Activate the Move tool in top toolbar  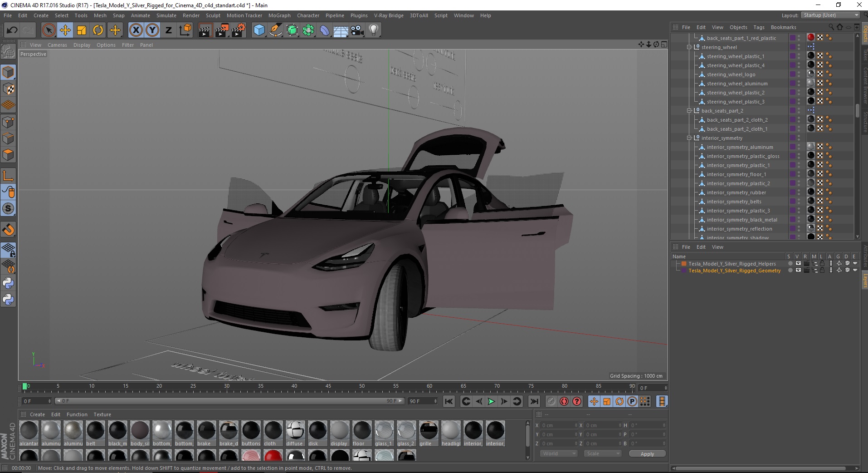pyautogui.click(x=65, y=30)
